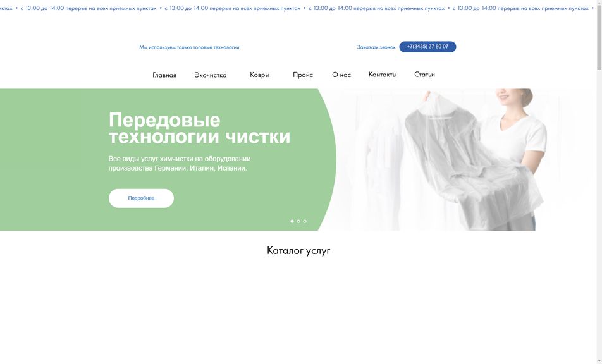Viewport: 602px width, 364px height.
Task: Click the banner heading Передовые технологии чистки
Action: click(x=200, y=128)
